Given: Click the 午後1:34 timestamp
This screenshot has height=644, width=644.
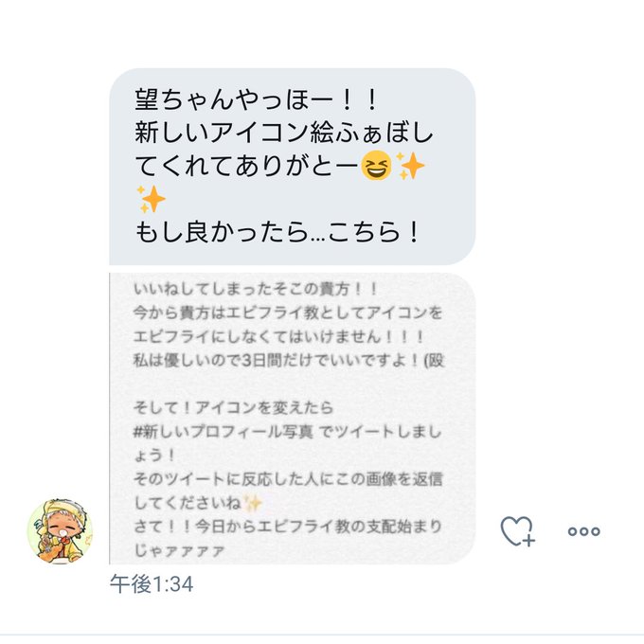Looking at the screenshot, I should tap(152, 584).
